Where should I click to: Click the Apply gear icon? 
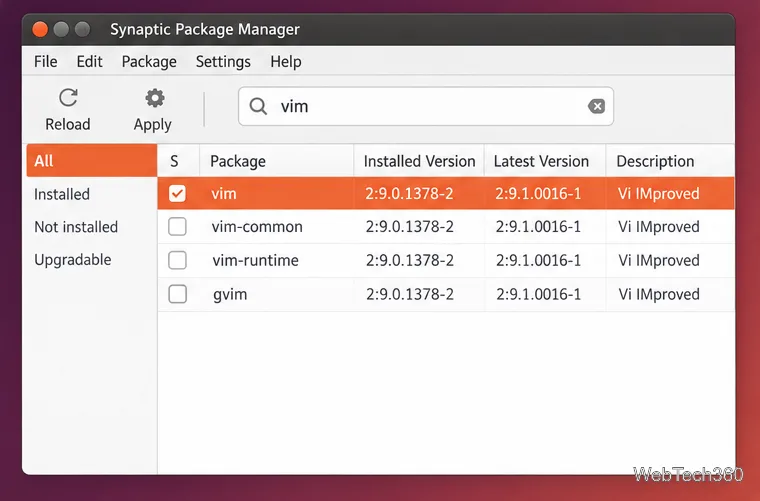[155, 98]
